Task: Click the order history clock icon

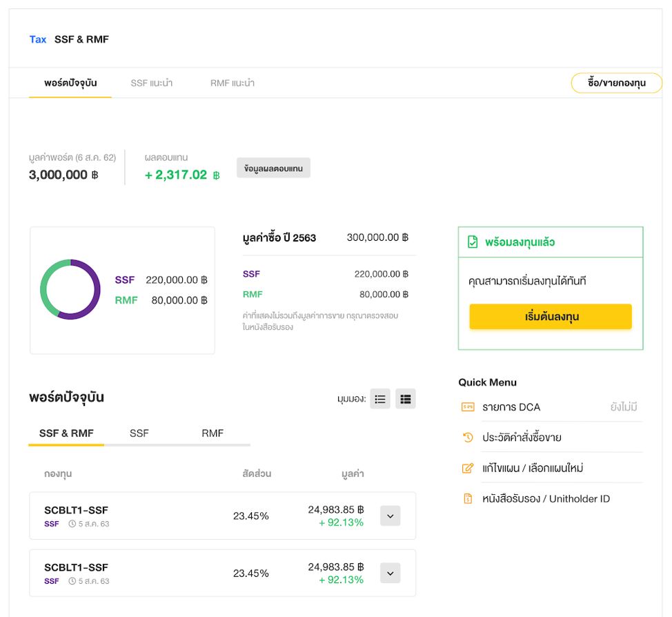Action: [468, 438]
